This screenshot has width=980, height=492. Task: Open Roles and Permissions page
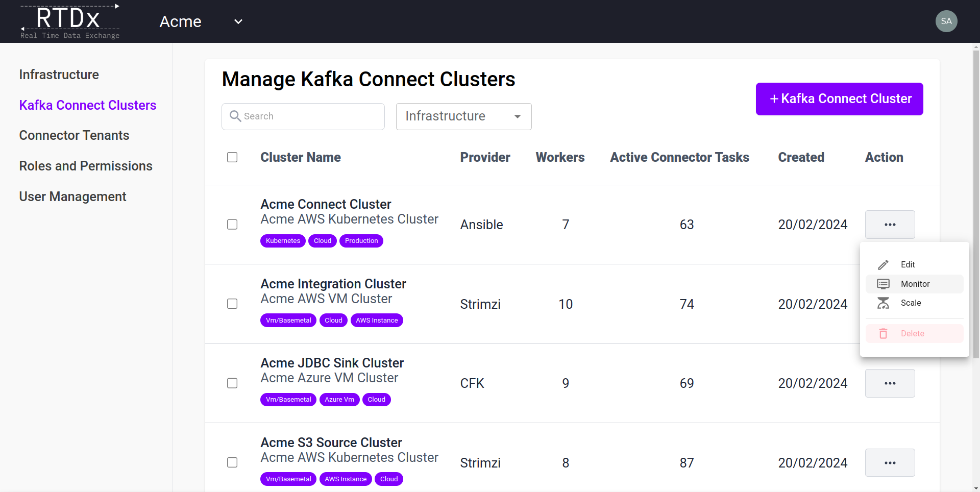click(x=86, y=166)
